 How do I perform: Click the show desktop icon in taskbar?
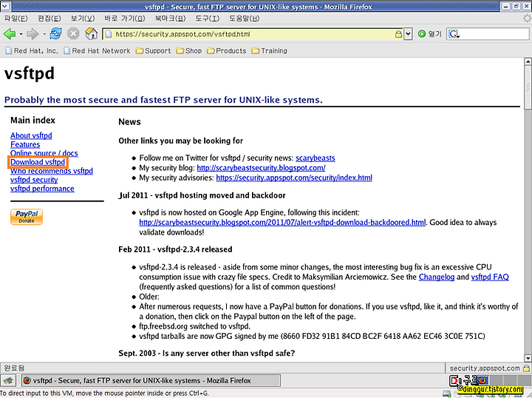8,380
